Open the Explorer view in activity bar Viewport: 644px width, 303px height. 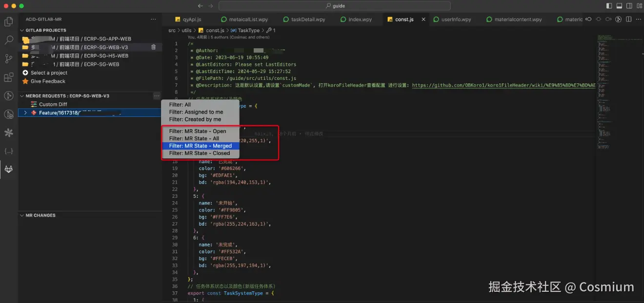[x=8, y=22]
